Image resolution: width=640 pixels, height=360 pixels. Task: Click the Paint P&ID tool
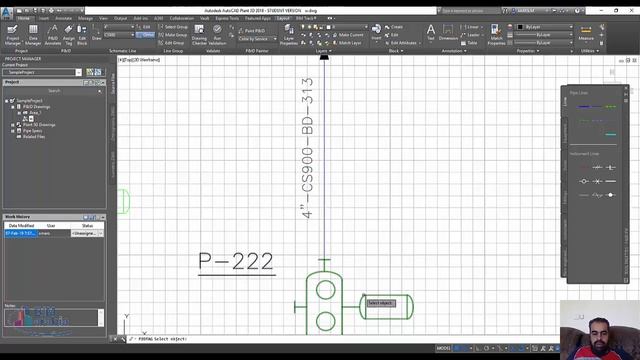(251, 31)
